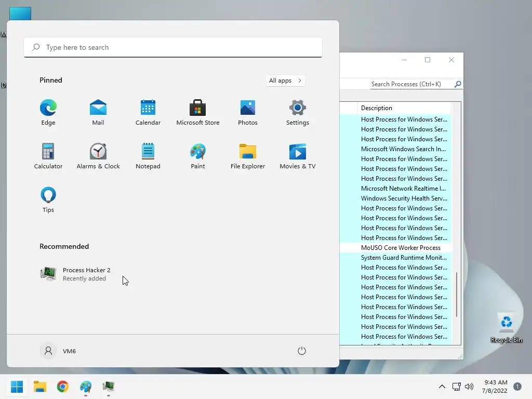Minimize the Process Hacker window
This screenshot has width=532, height=399.
click(x=404, y=60)
